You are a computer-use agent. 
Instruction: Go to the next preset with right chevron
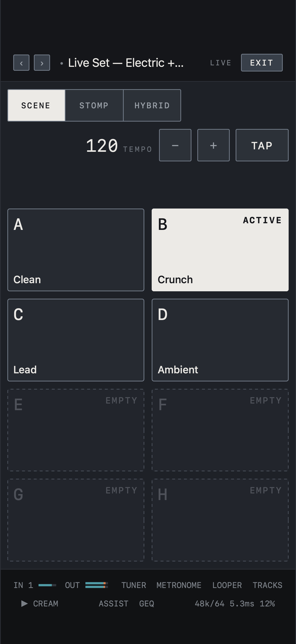42,63
